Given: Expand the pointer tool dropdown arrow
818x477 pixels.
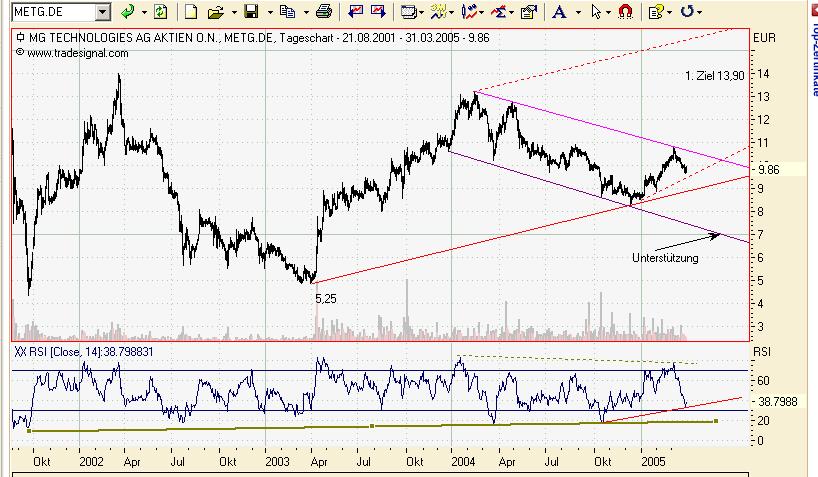Looking at the screenshot, I should tap(608, 11).
